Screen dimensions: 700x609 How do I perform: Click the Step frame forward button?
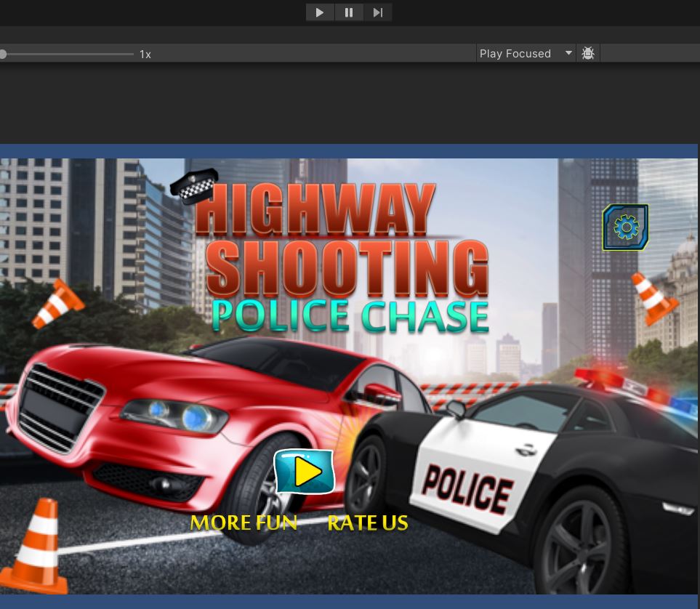pos(378,12)
